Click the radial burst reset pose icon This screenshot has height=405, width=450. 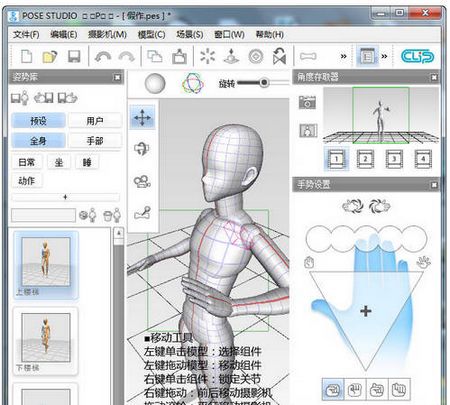point(207,56)
